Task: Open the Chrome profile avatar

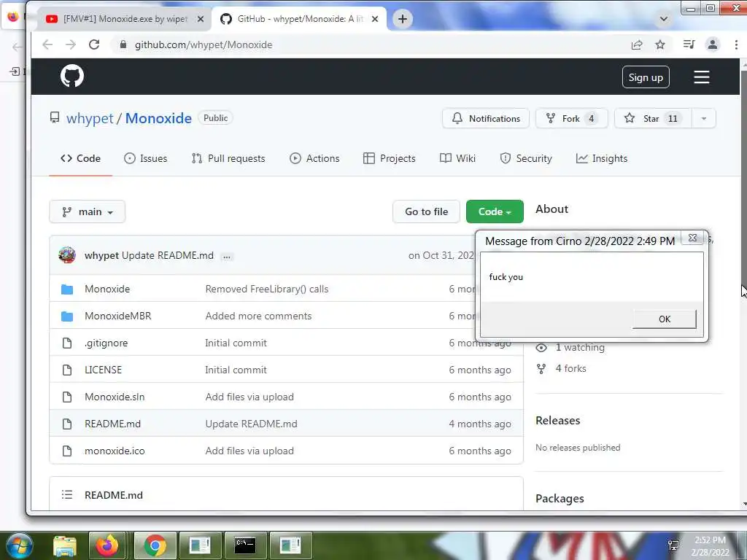Action: (x=712, y=44)
